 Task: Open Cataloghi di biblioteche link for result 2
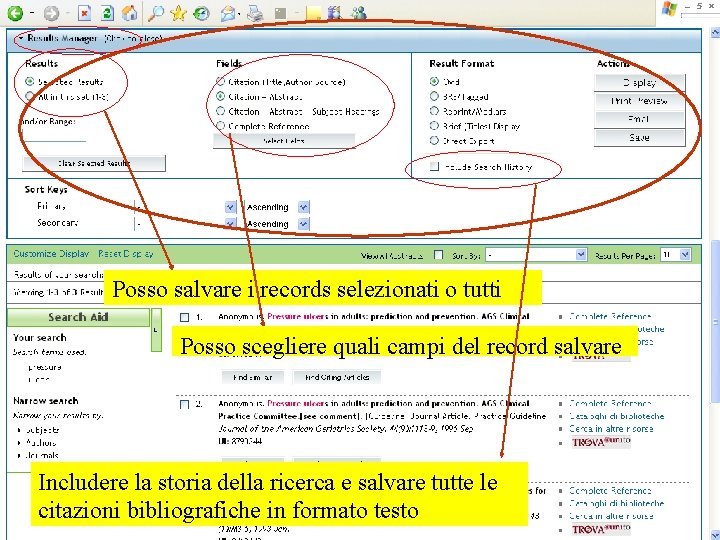[617, 416]
